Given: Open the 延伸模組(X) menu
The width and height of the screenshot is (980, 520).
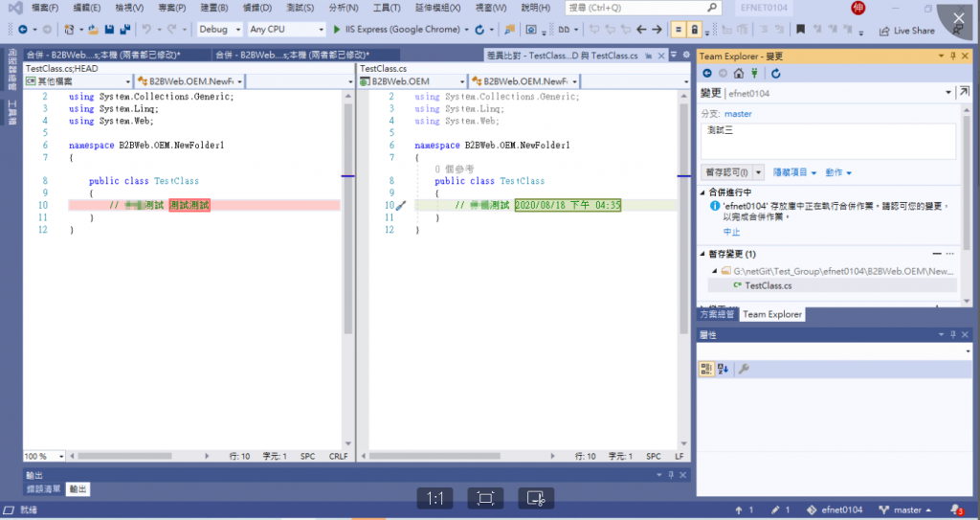Looking at the screenshot, I should tap(437, 8).
